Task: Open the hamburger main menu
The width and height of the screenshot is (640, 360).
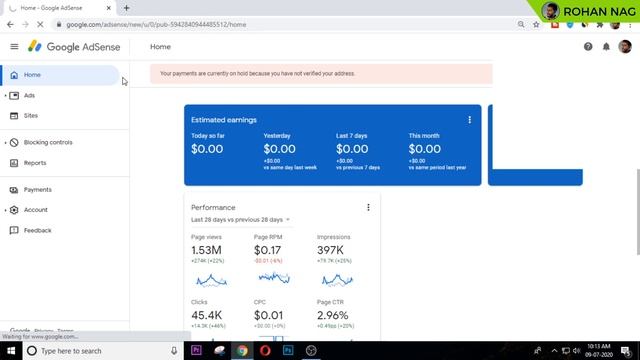Action: [x=14, y=47]
